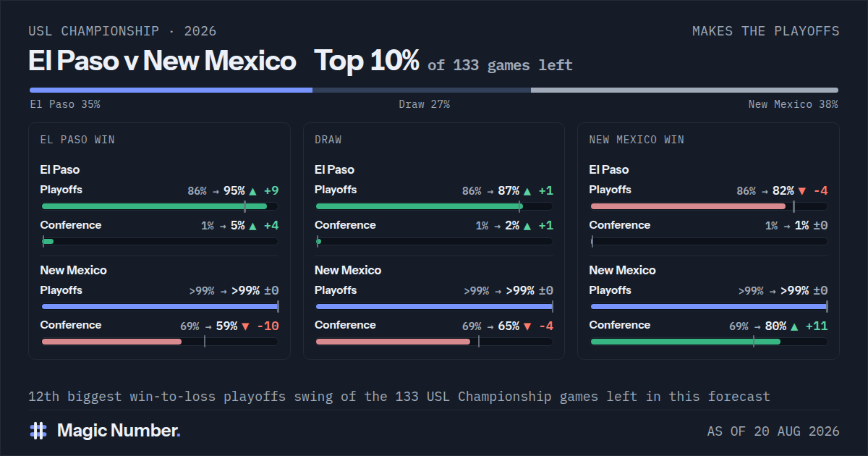Click the red down arrow beside -10
Image resolution: width=868 pixels, height=456 pixels.
coord(245,326)
